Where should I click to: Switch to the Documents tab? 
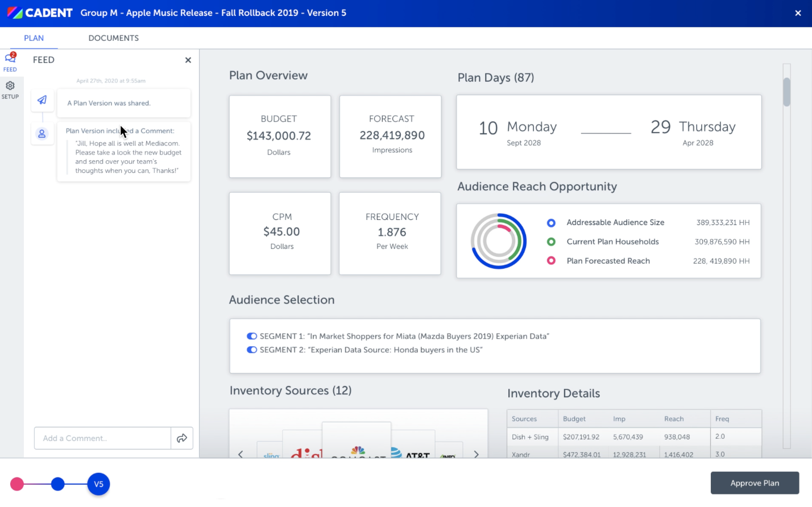114,38
